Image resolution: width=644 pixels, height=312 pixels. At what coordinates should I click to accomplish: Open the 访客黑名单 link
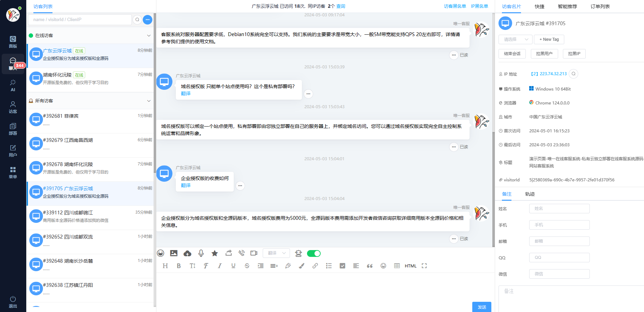[455, 6]
